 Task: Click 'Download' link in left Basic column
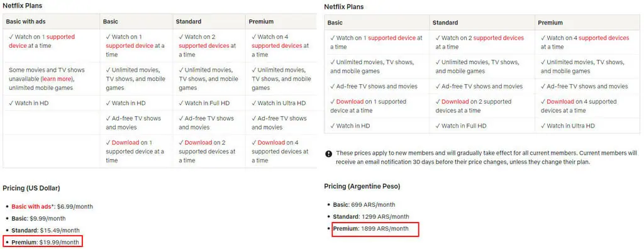tap(125, 143)
